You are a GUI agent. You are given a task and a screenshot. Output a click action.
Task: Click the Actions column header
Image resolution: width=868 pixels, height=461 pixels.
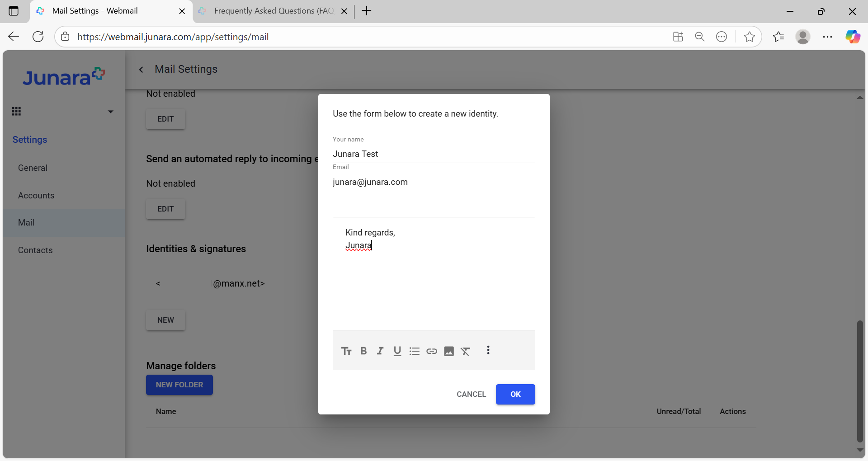click(x=733, y=411)
